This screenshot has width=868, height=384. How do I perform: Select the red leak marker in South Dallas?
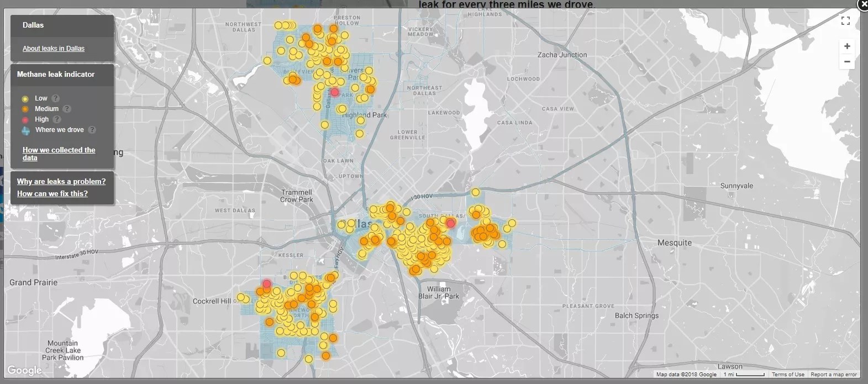click(x=451, y=223)
